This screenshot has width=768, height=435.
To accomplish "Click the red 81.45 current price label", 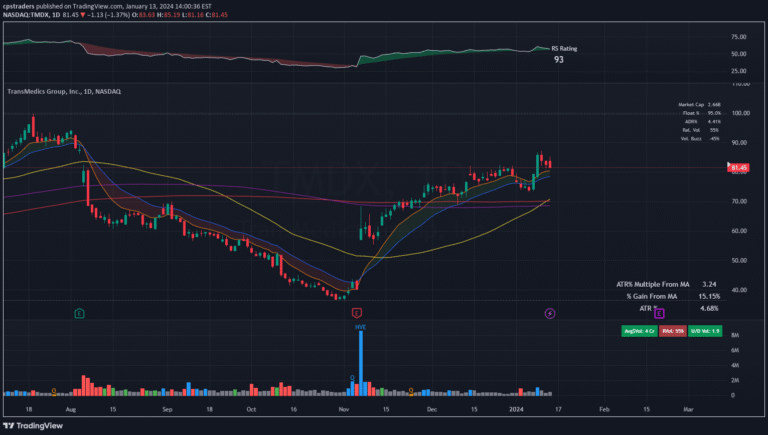I will point(739,168).
